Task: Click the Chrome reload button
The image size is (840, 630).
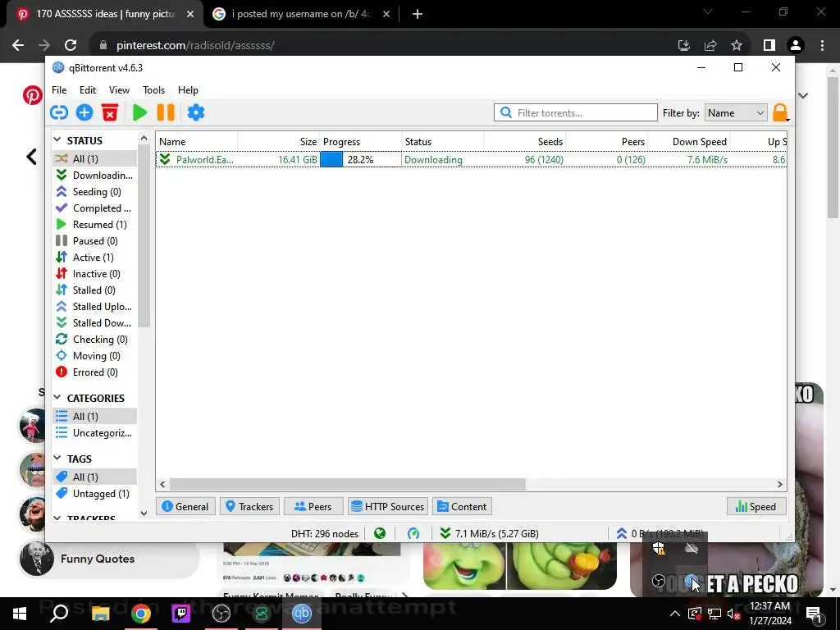Action: (x=71, y=46)
